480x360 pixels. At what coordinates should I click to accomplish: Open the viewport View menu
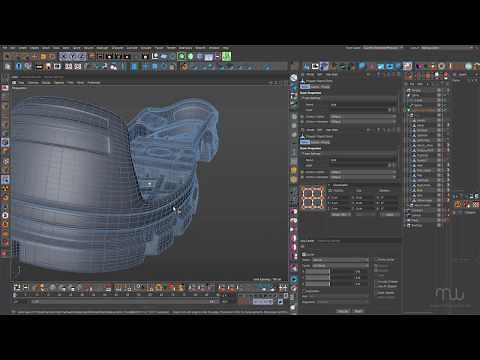21,82
